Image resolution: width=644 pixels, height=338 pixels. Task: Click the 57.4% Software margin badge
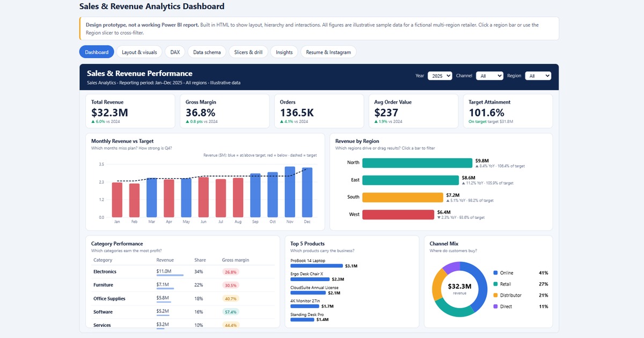coord(231,312)
